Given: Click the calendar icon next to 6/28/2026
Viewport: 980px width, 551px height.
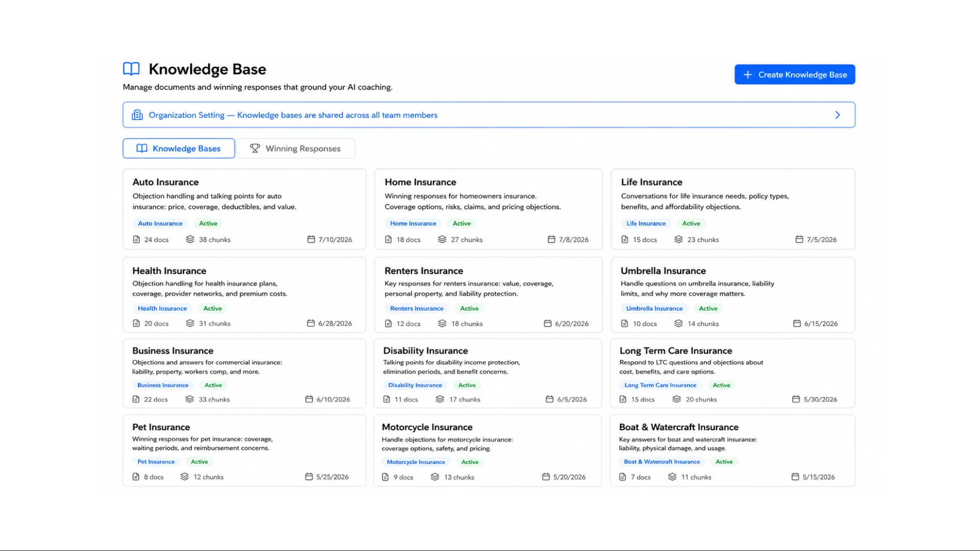Looking at the screenshot, I should (310, 323).
